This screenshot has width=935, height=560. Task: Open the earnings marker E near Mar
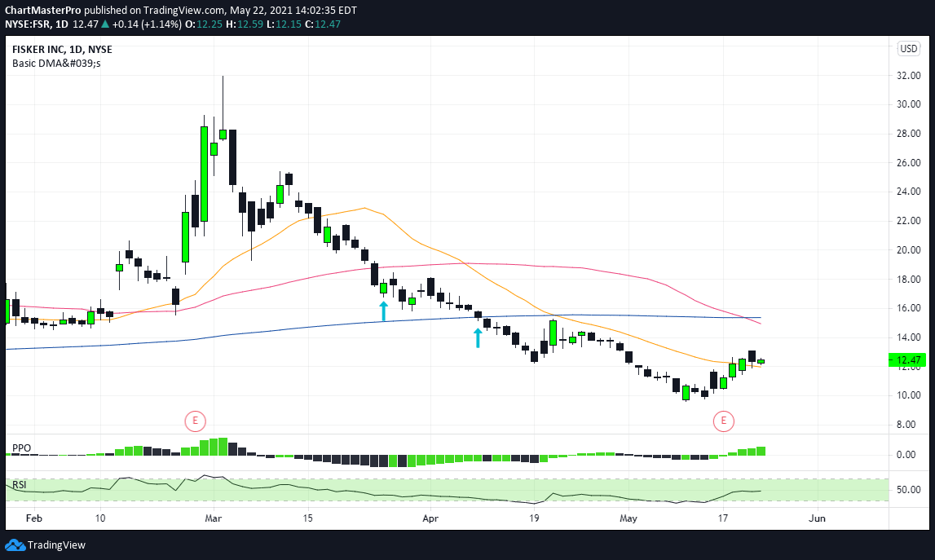pyautogui.click(x=195, y=421)
